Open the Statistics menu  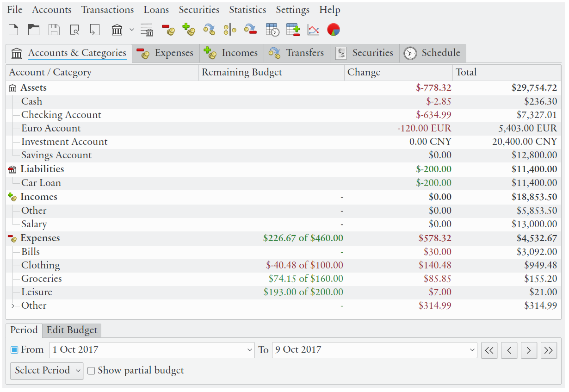(247, 10)
